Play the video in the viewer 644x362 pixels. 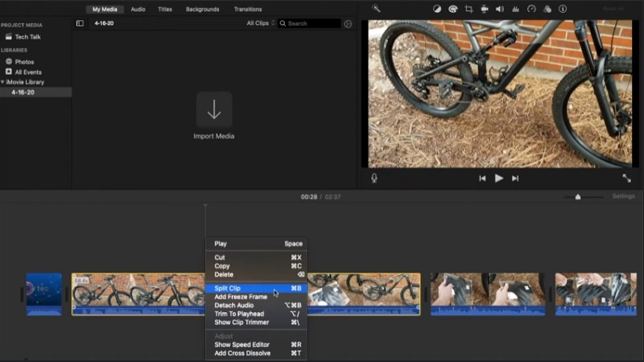pyautogui.click(x=498, y=178)
